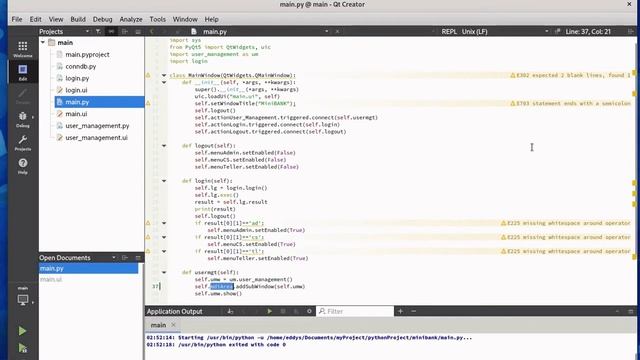Select the main output tab

pyautogui.click(x=158, y=325)
